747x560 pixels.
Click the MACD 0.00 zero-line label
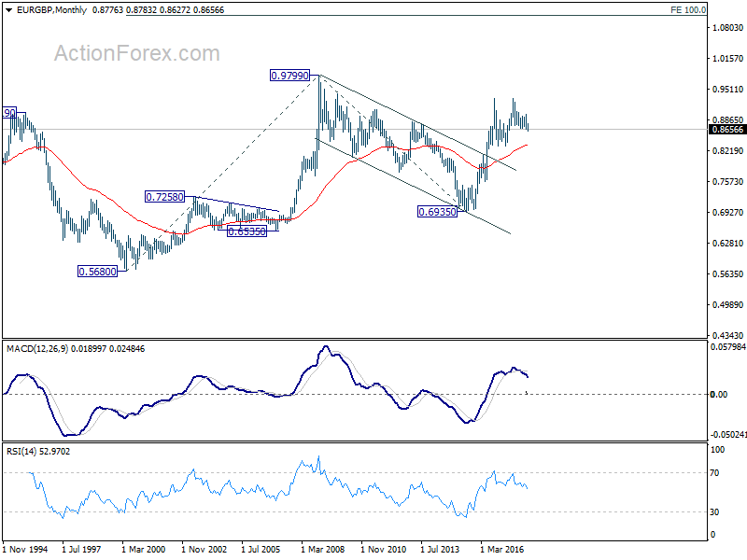click(718, 394)
